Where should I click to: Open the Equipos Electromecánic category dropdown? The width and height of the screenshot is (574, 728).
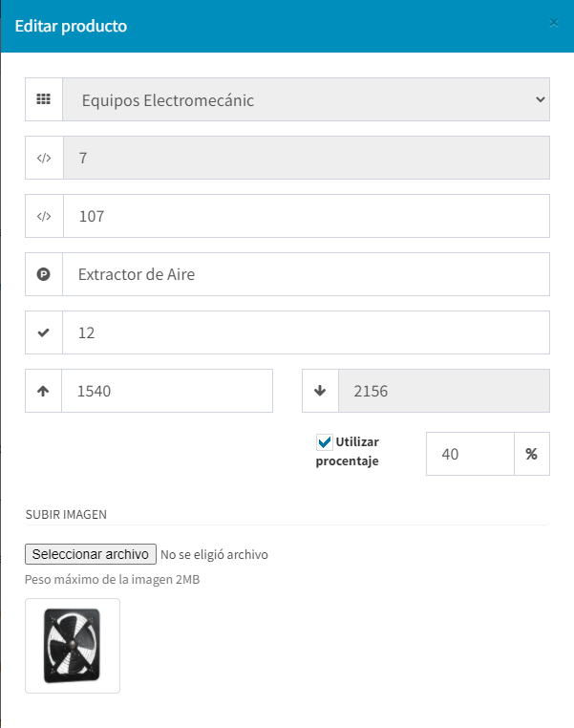(x=306, y=99)
